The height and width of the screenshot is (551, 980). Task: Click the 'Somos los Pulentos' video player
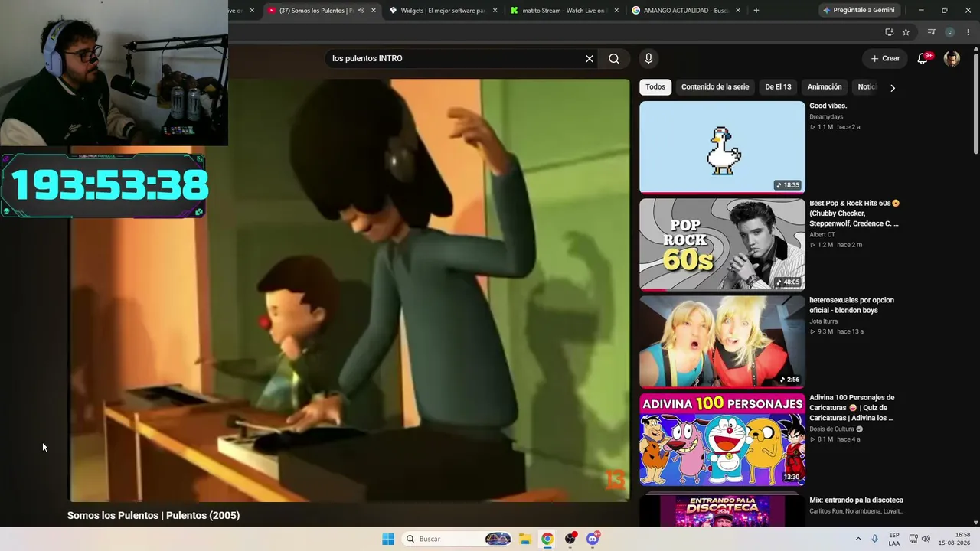pos(350,290)
